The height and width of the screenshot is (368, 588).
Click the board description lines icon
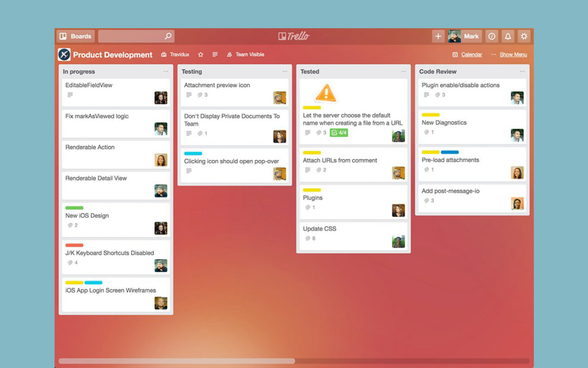click(x=215, y=54)
